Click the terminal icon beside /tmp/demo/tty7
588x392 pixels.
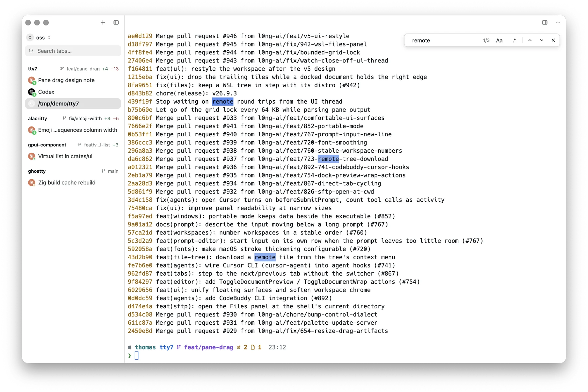pyautogui.click(x=31, y=104)
